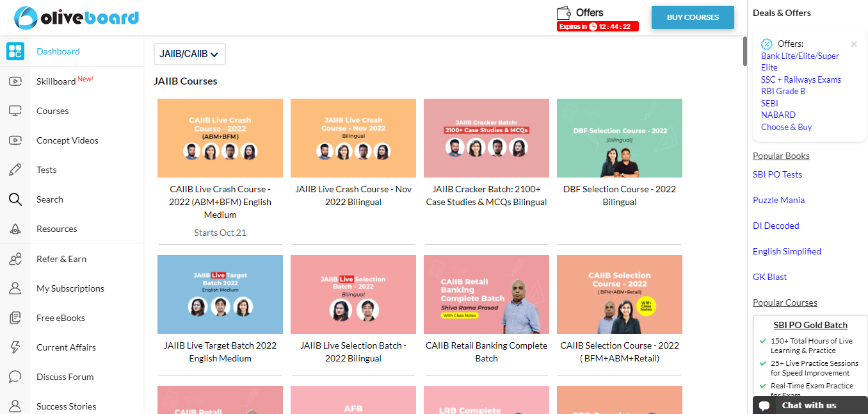Open RBI Grade B offer link
The width and height of the screenshot is (868, 414).
click(783, 91)
